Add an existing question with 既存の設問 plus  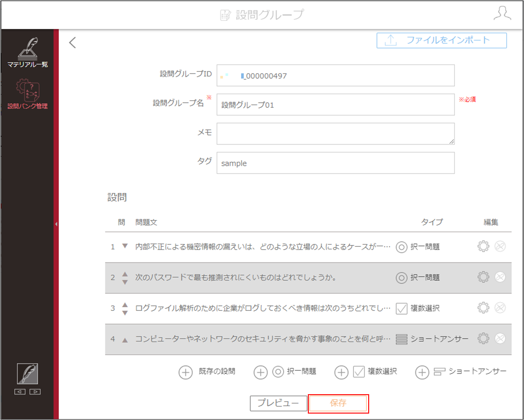pyautogui.click(x=185, y=372)
